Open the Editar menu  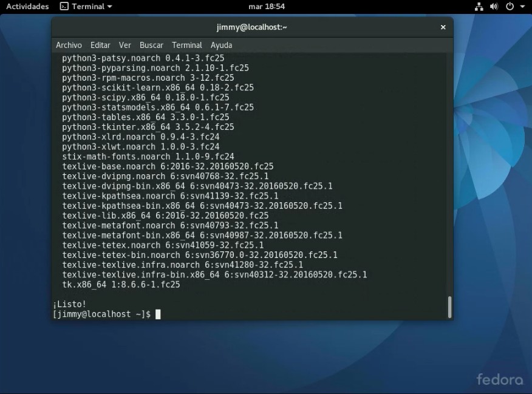100,45
